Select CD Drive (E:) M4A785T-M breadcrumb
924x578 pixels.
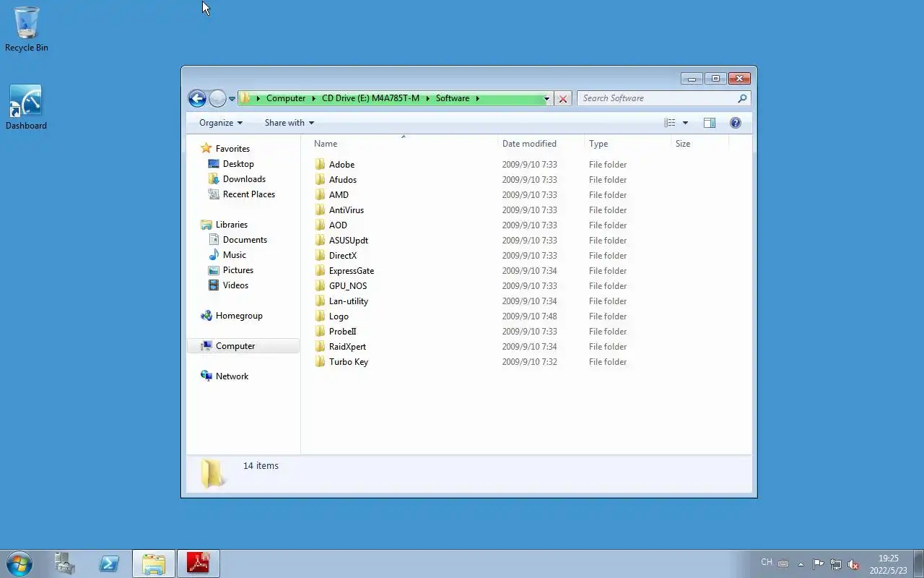click(x=370, y=98)
